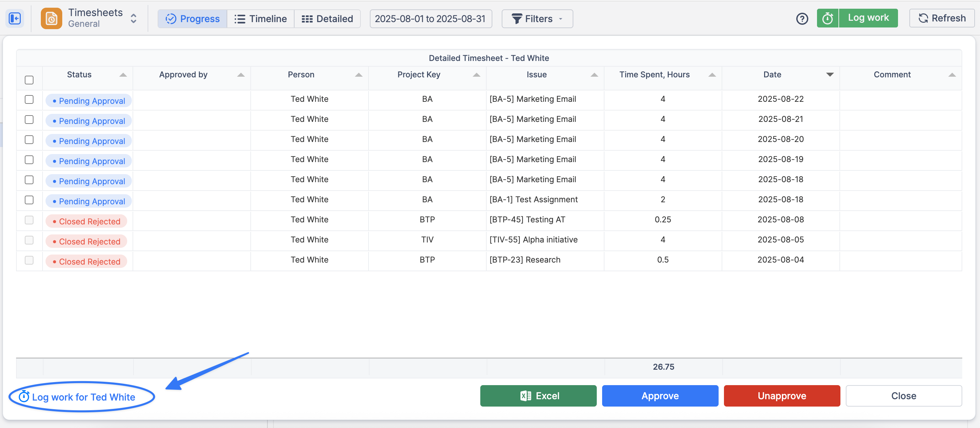Image resolution: width=980 pixels, height=428 pixels.
Task: Click the Refresh button
Action: coord(942,18)
